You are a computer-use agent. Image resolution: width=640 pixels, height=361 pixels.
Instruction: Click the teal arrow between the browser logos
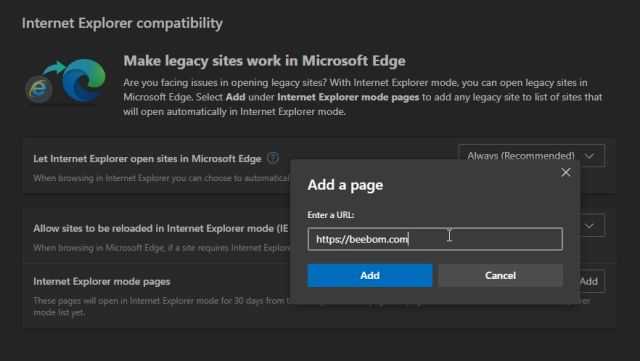53,68
